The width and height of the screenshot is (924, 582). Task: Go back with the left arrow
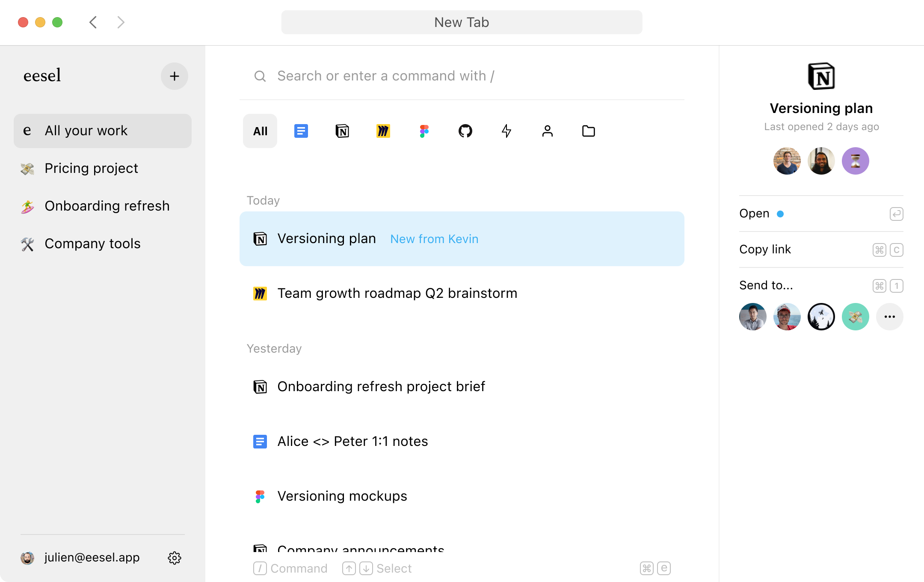point(93,22)
